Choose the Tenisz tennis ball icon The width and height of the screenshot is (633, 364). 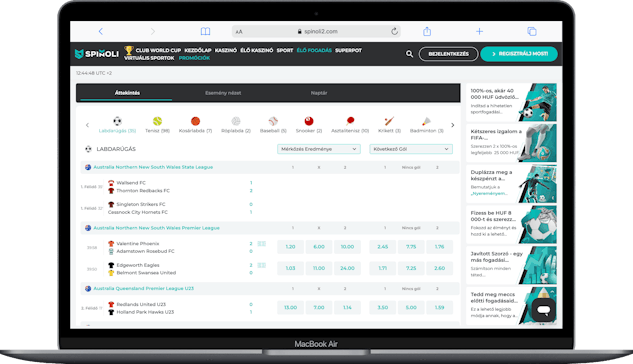pos(157,121)
